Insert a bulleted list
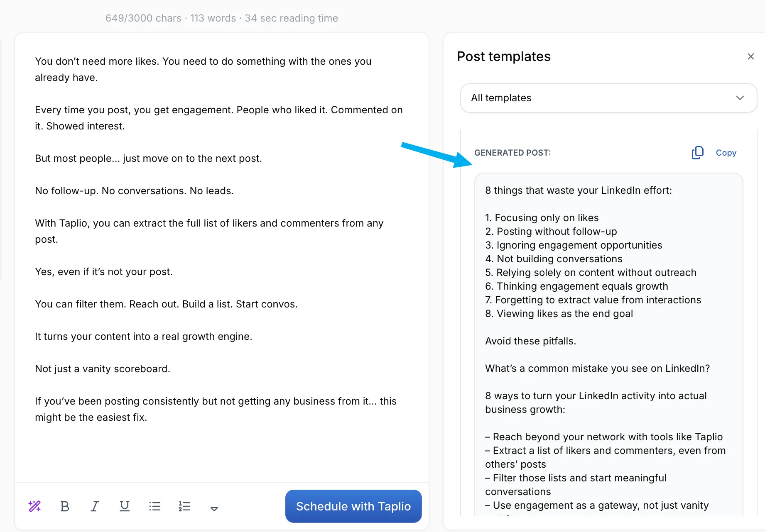 point(154,506)
